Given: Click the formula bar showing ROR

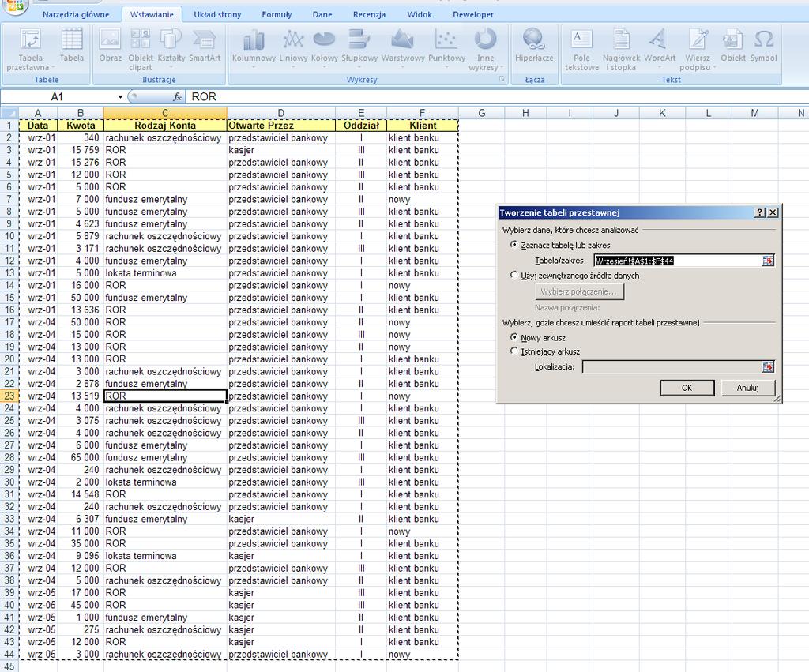Looking at the screenshot, I should (x=495, y=97).
